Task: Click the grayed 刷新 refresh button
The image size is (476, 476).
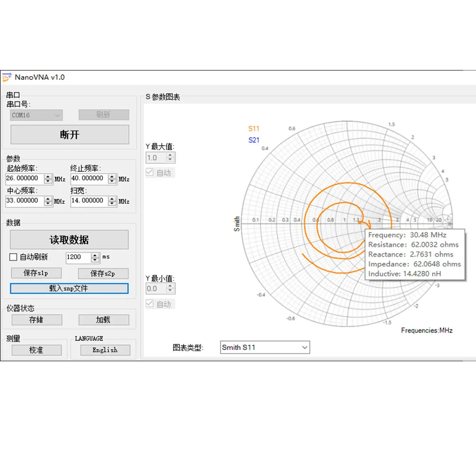Action: point(103,115)
